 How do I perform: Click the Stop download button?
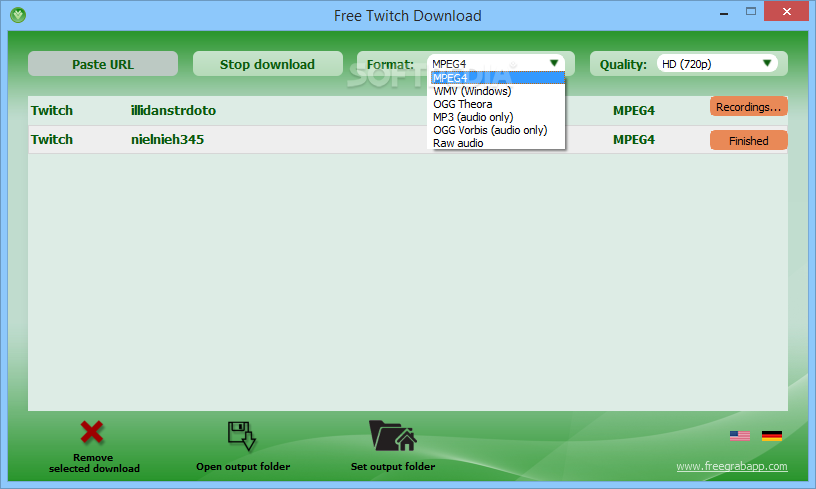tap(267, 64)
